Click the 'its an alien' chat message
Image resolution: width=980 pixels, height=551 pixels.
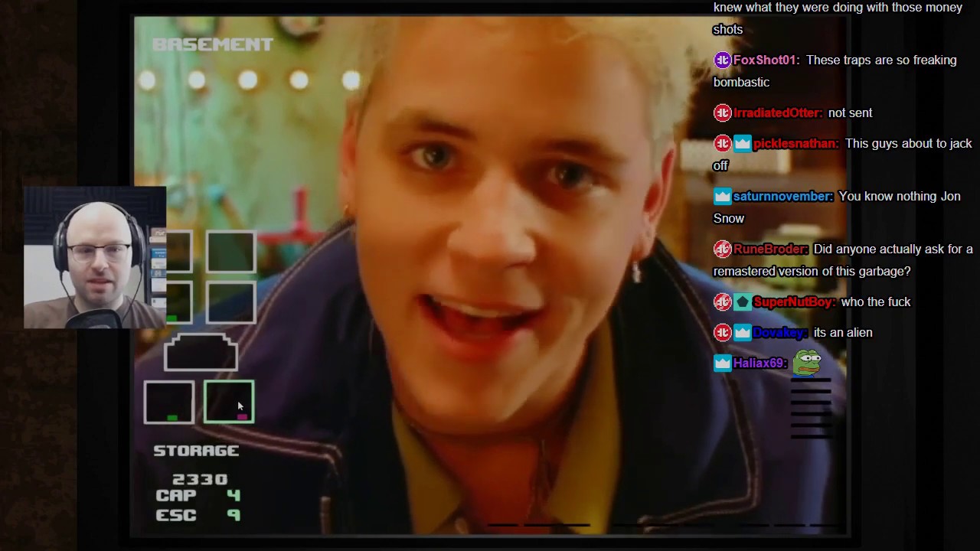pos(843,332)
